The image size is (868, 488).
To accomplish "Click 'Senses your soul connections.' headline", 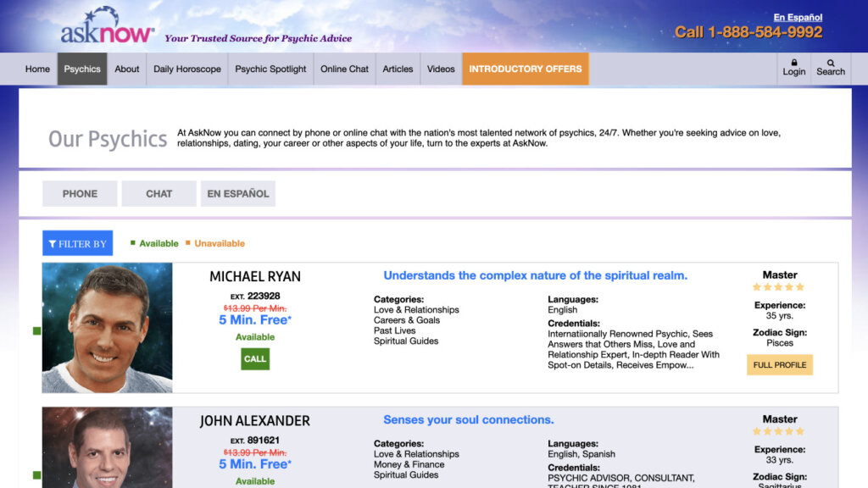I will click(x=468, y=420).
